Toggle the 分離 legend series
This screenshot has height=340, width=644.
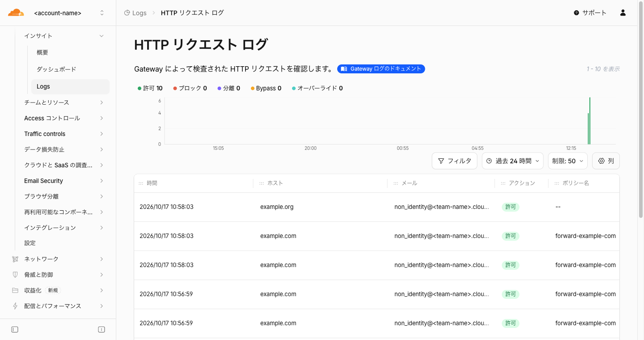pos(229,88)
